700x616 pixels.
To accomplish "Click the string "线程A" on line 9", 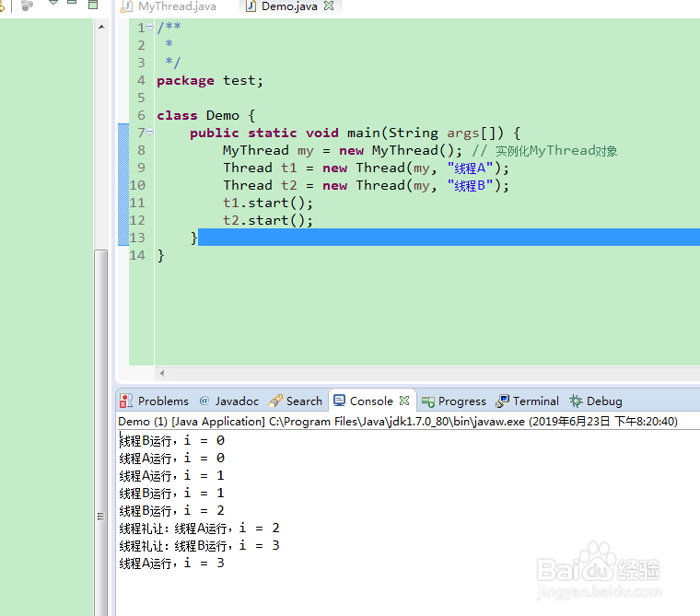I will click(x=470, y=168).
